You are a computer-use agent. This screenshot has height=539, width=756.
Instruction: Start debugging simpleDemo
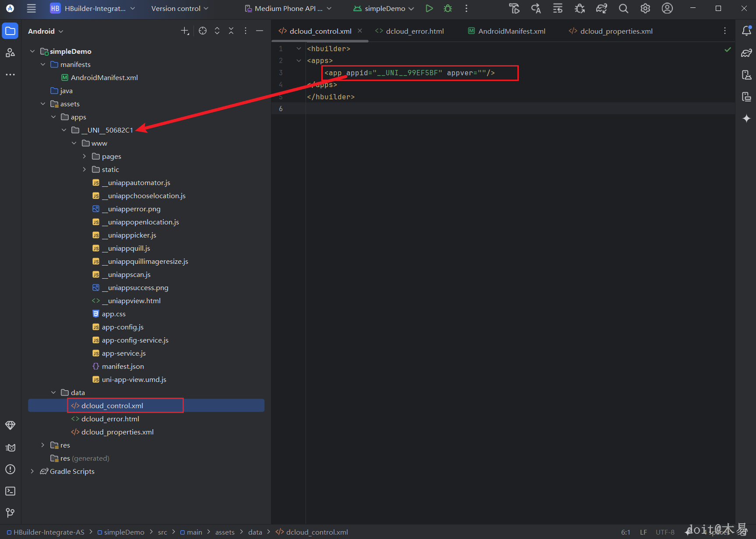447,8
